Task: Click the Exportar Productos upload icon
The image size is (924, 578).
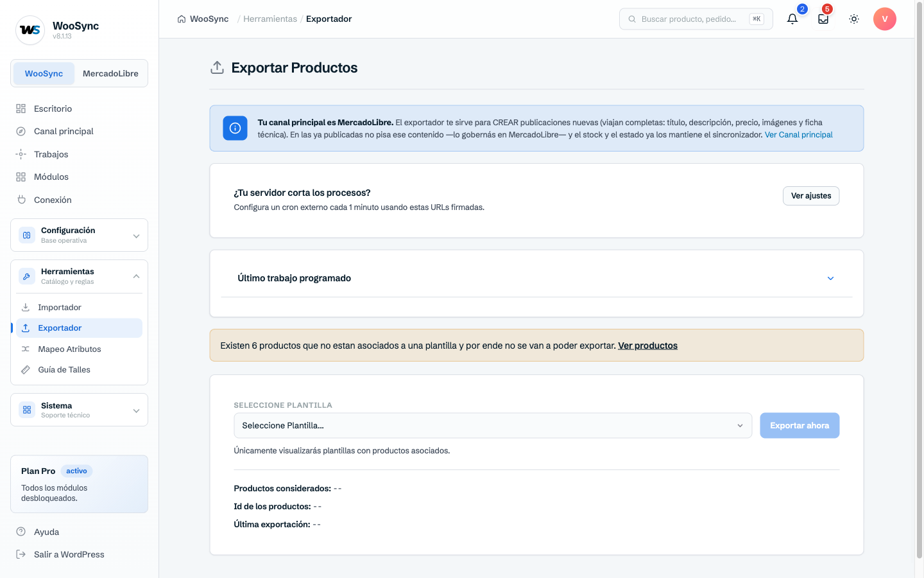Action: [x=218, y=67]
